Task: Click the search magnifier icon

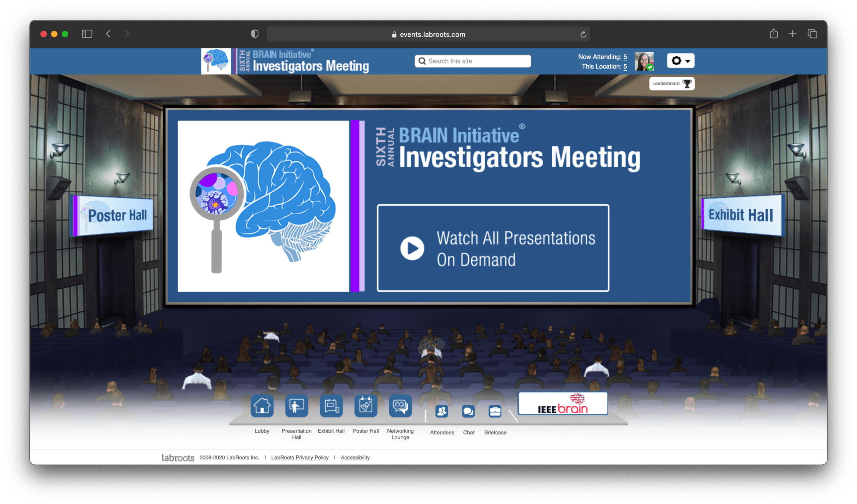Action: [422, 61]
